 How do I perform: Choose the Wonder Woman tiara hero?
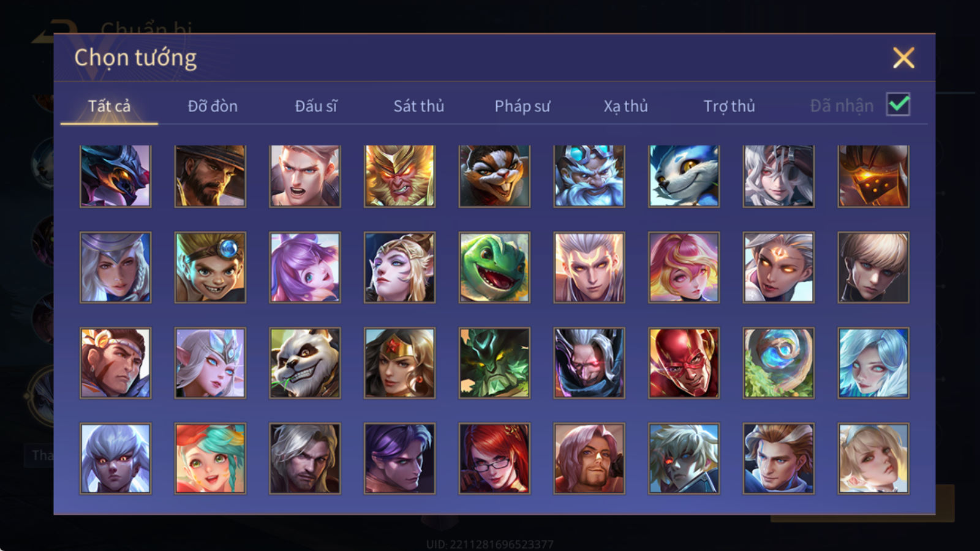point(399,363)
